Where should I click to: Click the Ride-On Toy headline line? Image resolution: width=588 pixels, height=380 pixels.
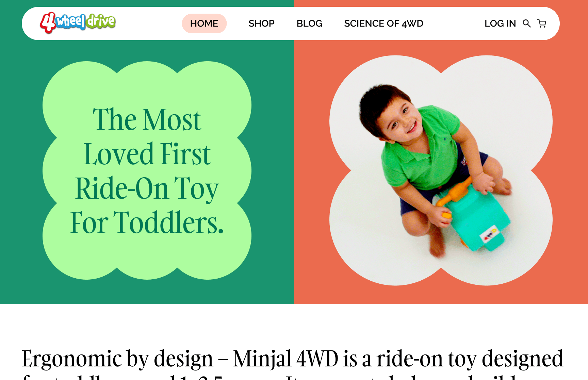(147, 188)
